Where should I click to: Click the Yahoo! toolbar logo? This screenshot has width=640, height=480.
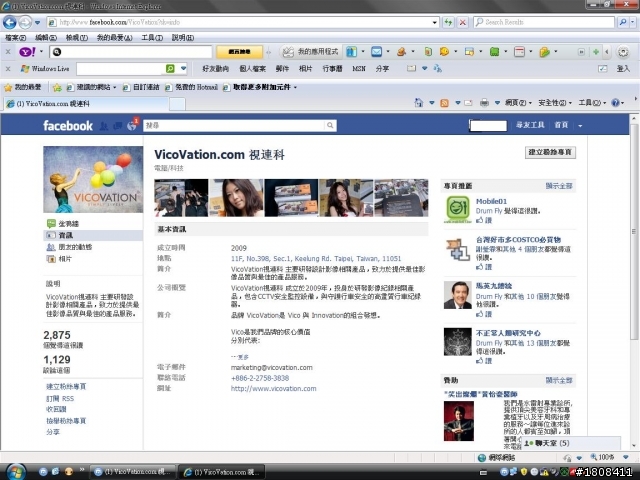tap(27, 52)
